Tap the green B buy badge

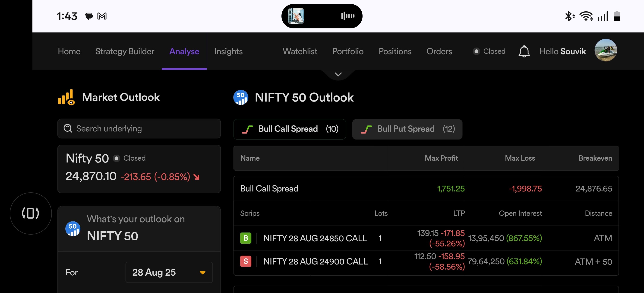pos(246,238)
